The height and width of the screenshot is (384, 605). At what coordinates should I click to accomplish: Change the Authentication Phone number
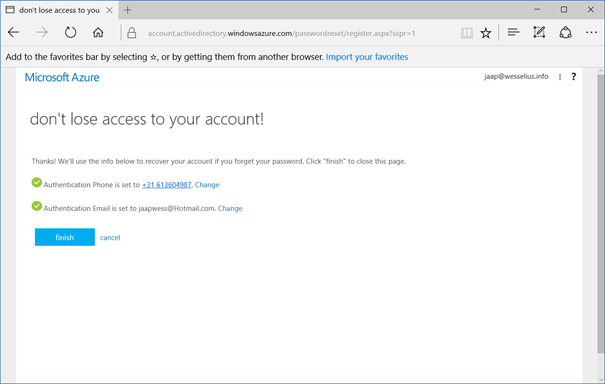[x=207, y=185]
